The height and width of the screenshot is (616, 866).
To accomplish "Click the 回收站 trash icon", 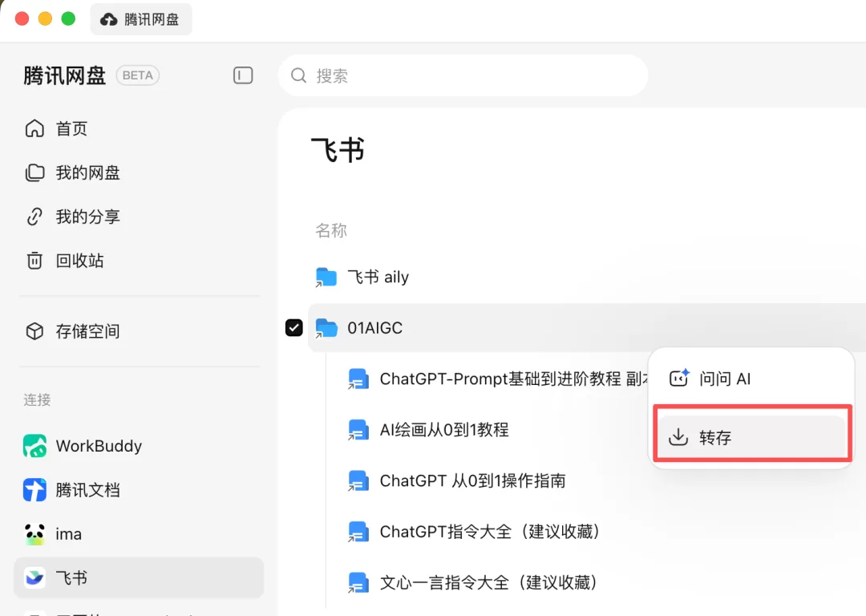I will click(34, 260).
